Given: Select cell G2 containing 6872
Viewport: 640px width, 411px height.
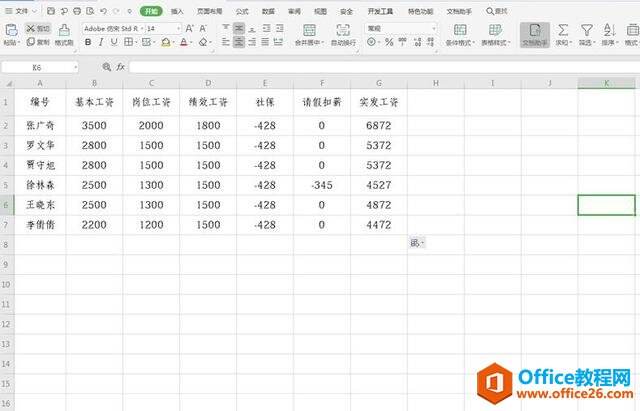Looking at the screenshot, I should point(379,125).
